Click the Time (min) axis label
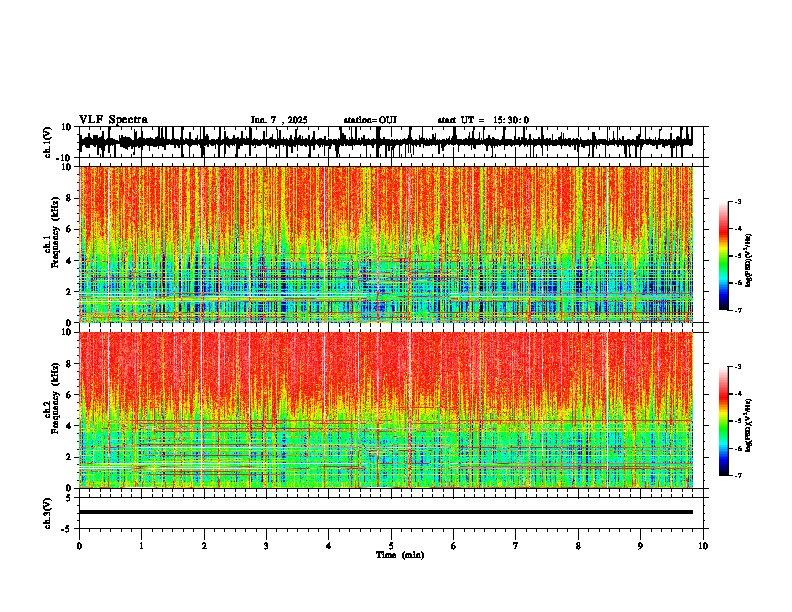 [400, 555]
